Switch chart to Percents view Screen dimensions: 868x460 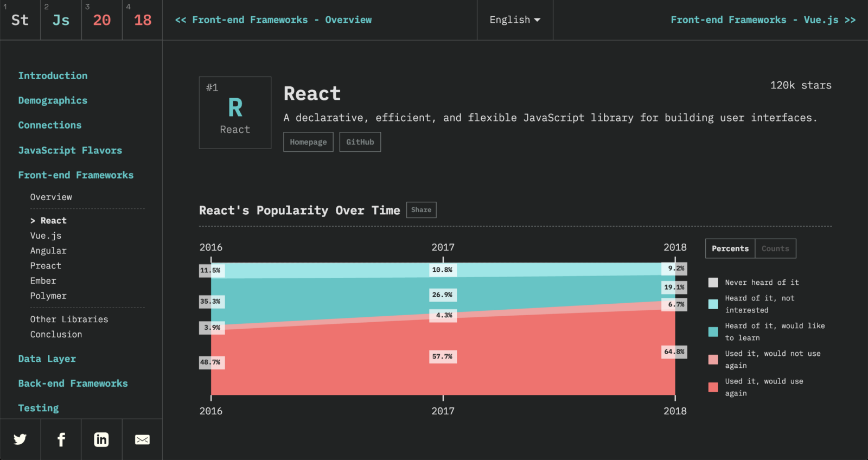click(x=730, y=248)
